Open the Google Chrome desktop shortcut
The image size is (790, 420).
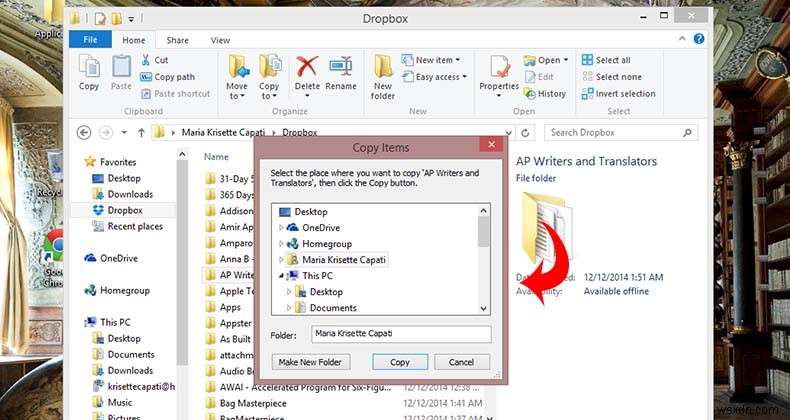point(52,257)
